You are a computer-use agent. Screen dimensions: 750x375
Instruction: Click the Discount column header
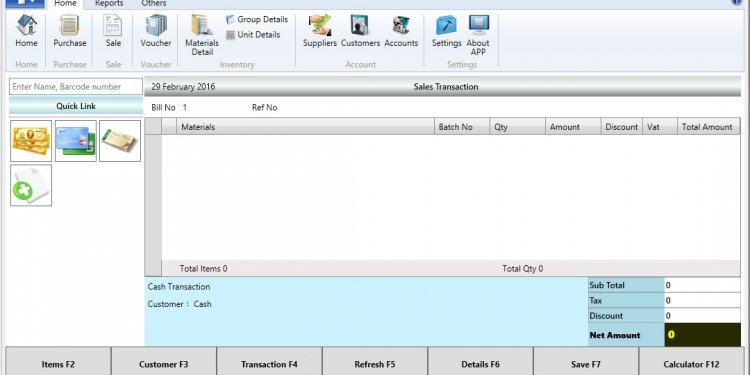622,127
